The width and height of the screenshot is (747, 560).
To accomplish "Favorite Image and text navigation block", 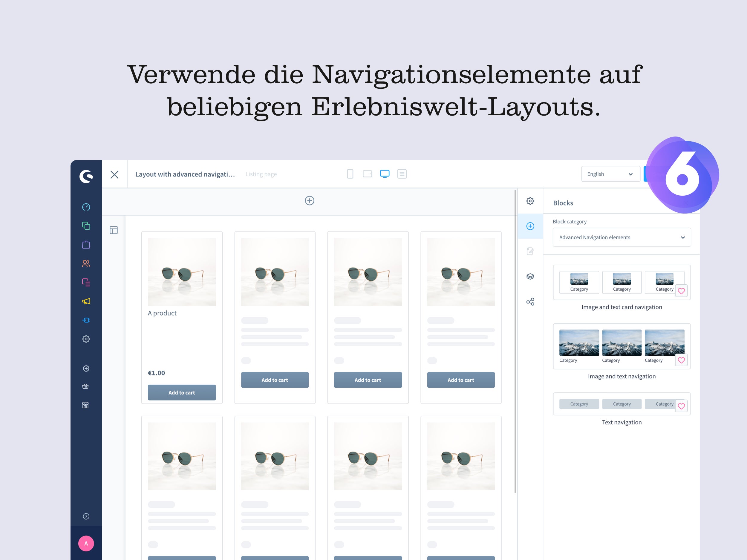I will point(682,360).
